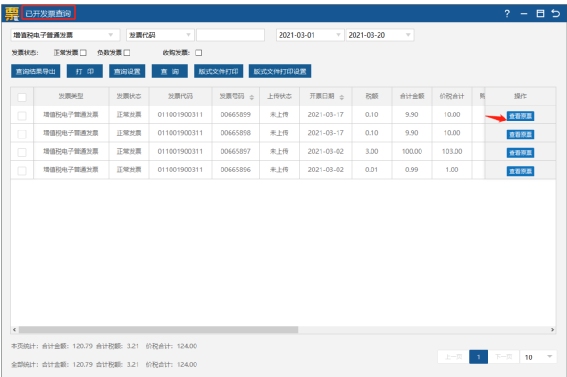Select checkbox for invoice 00665898 row
The image size is (567, 377).
pos(22,134)
